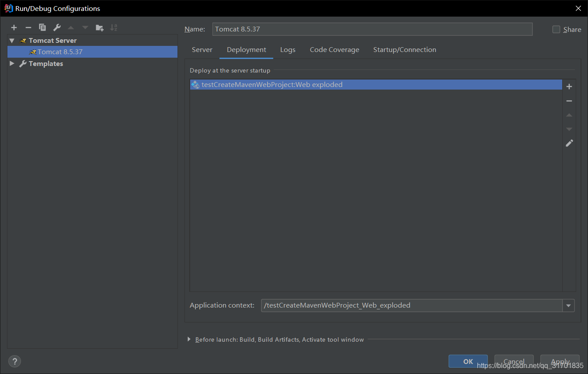Switch to the Server tab
The image size is (588, 374).
[x=202, y=50]
